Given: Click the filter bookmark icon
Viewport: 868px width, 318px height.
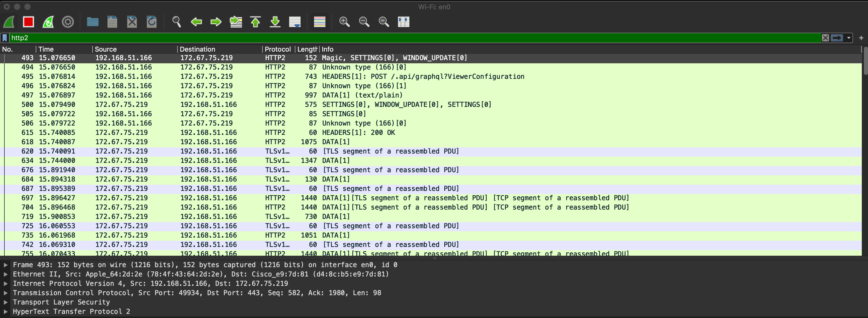Looking at the screenshot, I should pyautogui.click(x=5, y=38).
